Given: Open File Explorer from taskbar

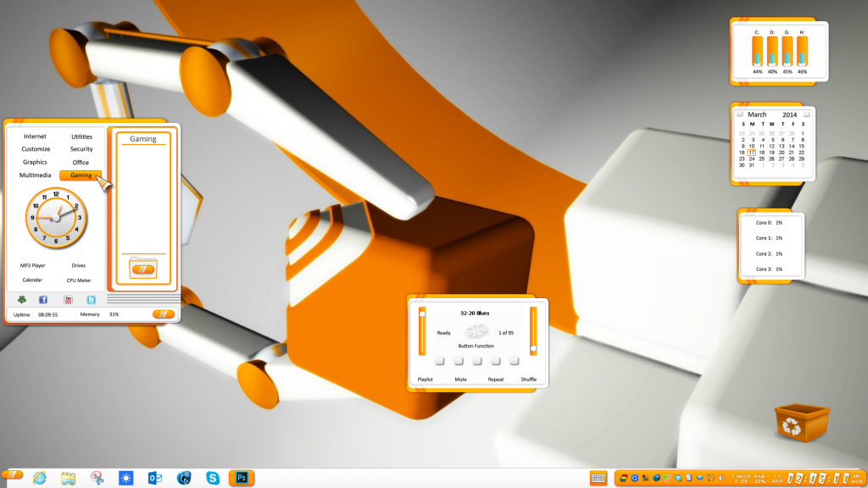Looking at the screenshot, I should click(x=68, y=478).
